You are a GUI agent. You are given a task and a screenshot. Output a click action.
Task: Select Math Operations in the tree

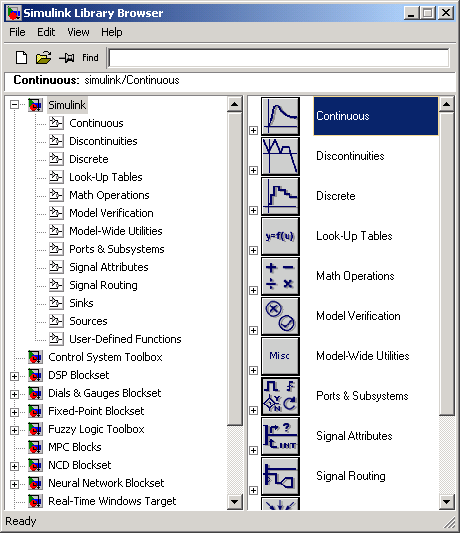coord(109,195)
